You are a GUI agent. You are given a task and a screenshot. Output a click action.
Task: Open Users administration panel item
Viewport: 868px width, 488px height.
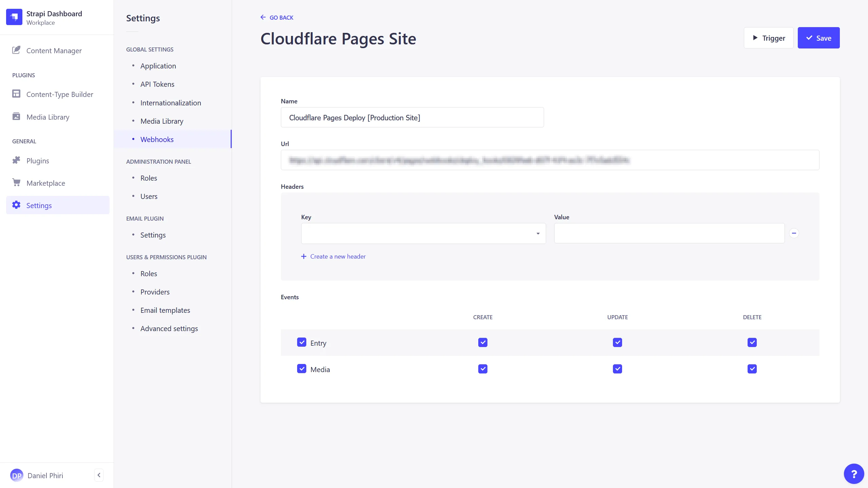coord(149,196)
